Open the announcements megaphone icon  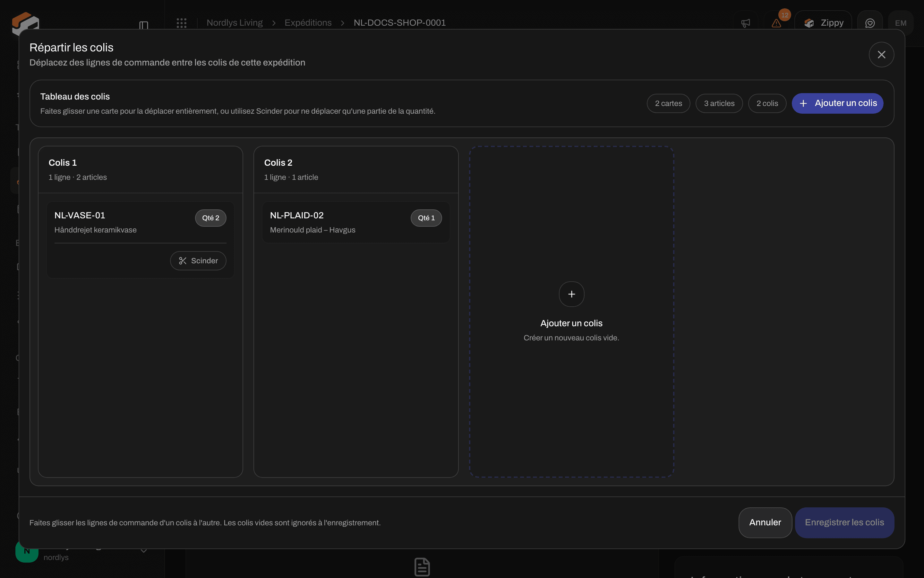coord(746,23)
